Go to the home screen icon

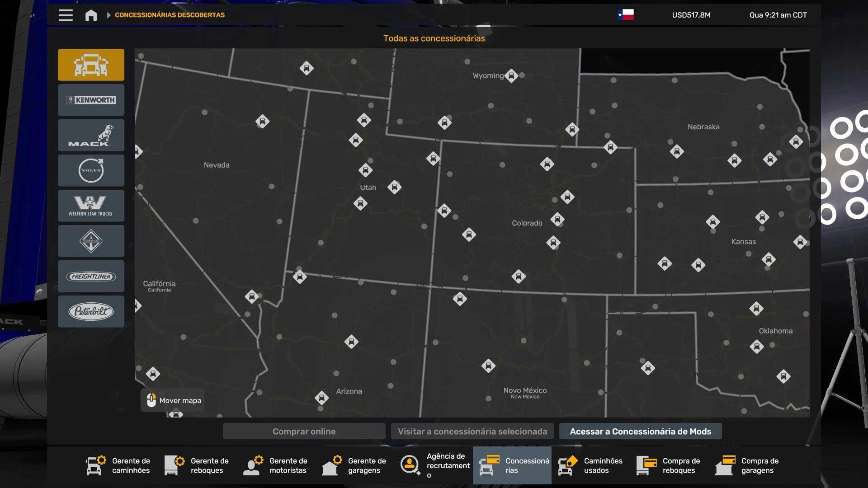pos(91,15)
